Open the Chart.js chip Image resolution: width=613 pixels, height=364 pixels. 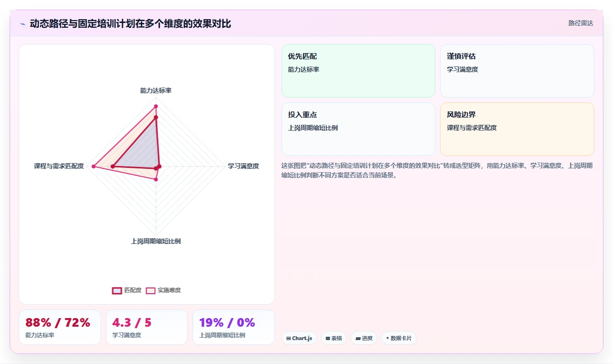(x=299, y=338)
